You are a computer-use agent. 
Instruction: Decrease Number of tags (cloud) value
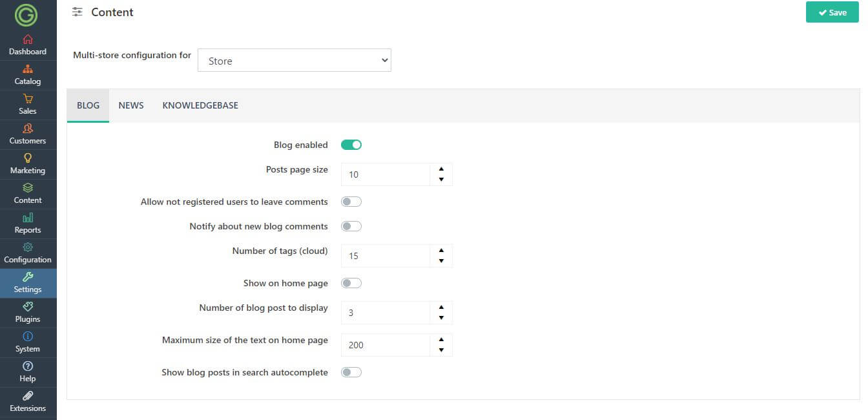coord(441,261)
